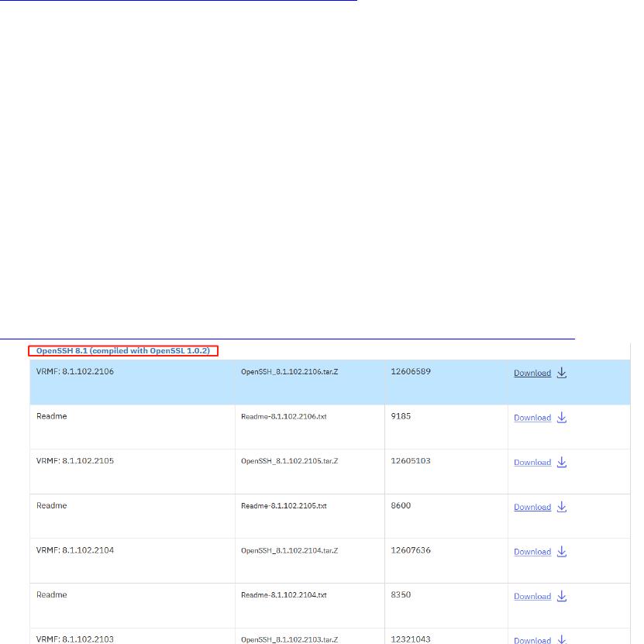The width and height of the screenshot is (644, 644).
Task: Click file name Readme-8.1.102.2106.txt
Action: click(x=284, y=416)
